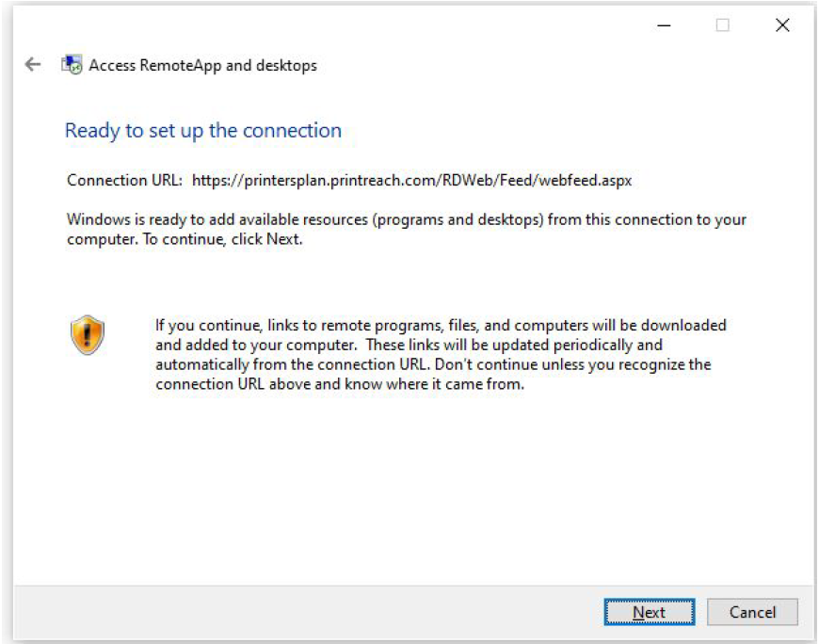This screenshot has height=644, width=819.
Task: Click the 'connection URL above and know where' line
Action: [x=340, y=384]
